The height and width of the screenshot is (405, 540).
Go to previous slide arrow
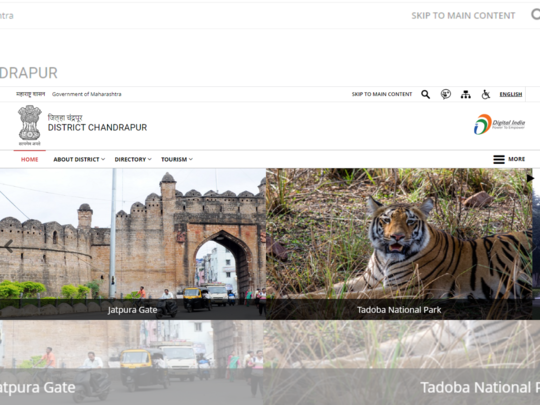(x=8, y=246)
